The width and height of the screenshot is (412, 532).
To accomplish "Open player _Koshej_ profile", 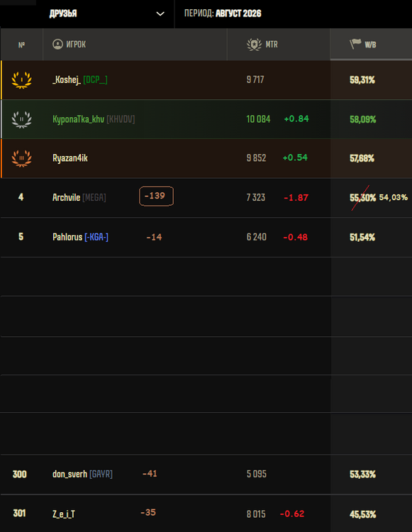I will click(x=67, y=80).
